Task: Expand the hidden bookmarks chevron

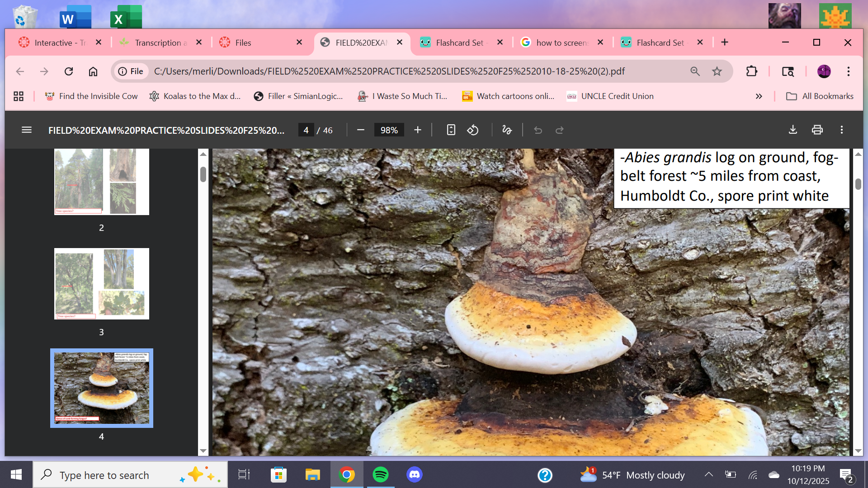Action: [x=759, y=96]
